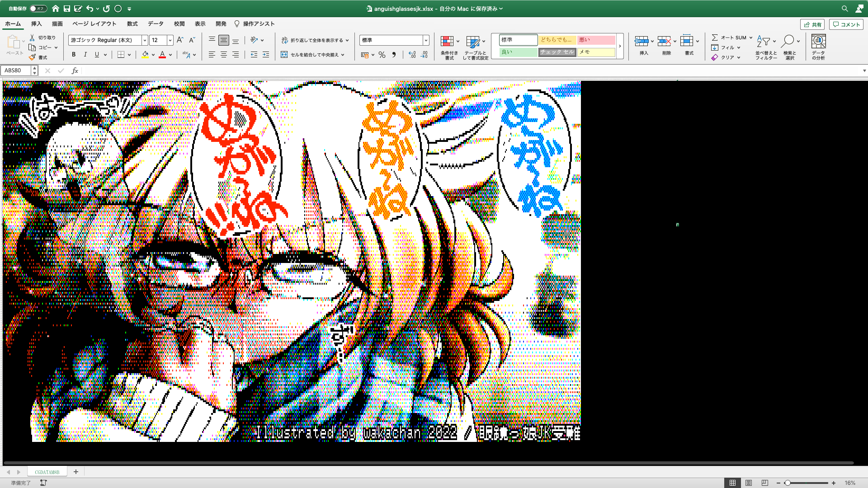Align text right
The image size is (868, 488).
pos(236,55)
